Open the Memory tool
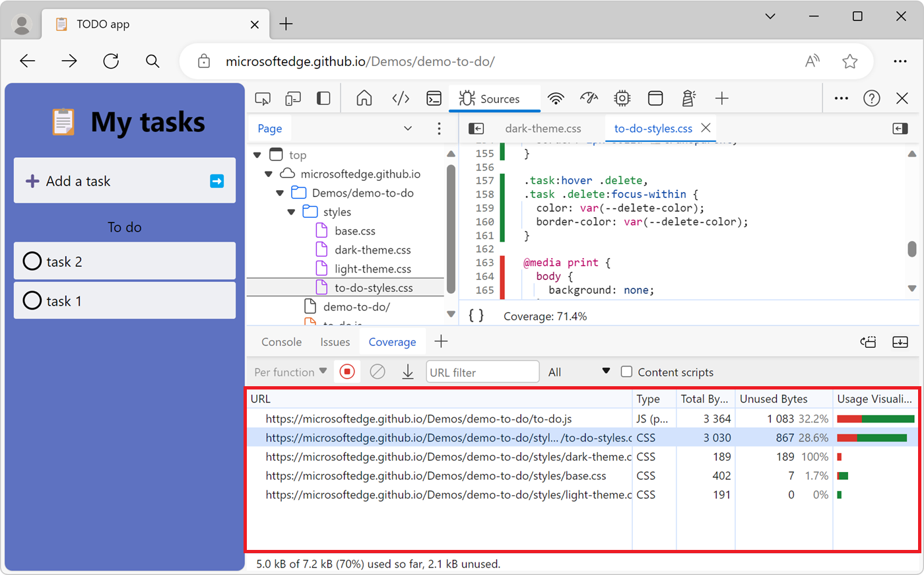924x575 pixels. pos(621,98)
